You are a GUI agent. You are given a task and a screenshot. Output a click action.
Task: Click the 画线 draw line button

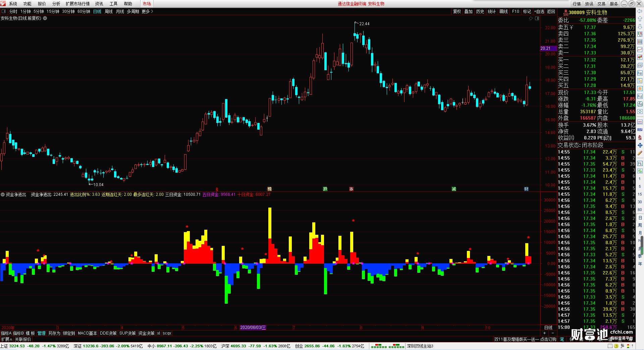click(x=503, y=11)
